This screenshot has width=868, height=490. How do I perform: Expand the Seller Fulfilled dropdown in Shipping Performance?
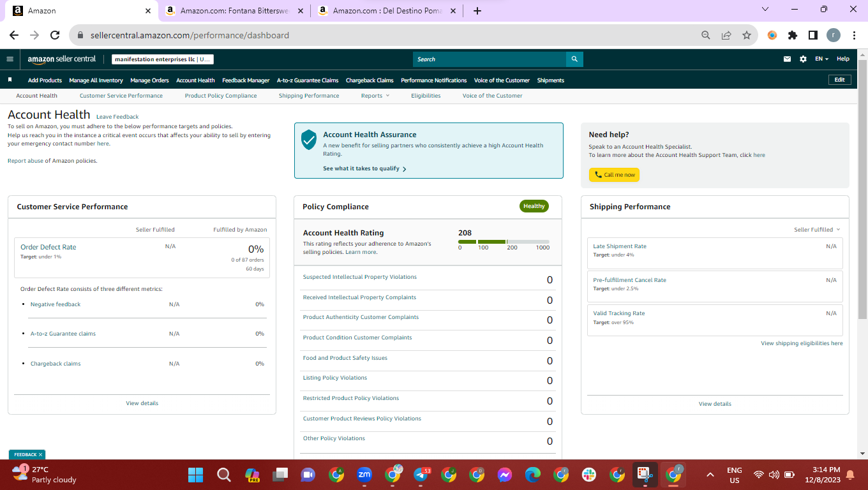[817, 230]
